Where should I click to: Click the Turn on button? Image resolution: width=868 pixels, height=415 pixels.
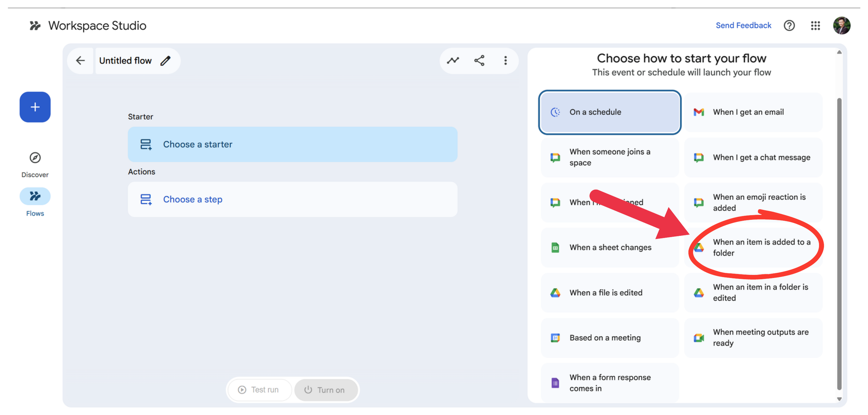(x=325, y=390)
